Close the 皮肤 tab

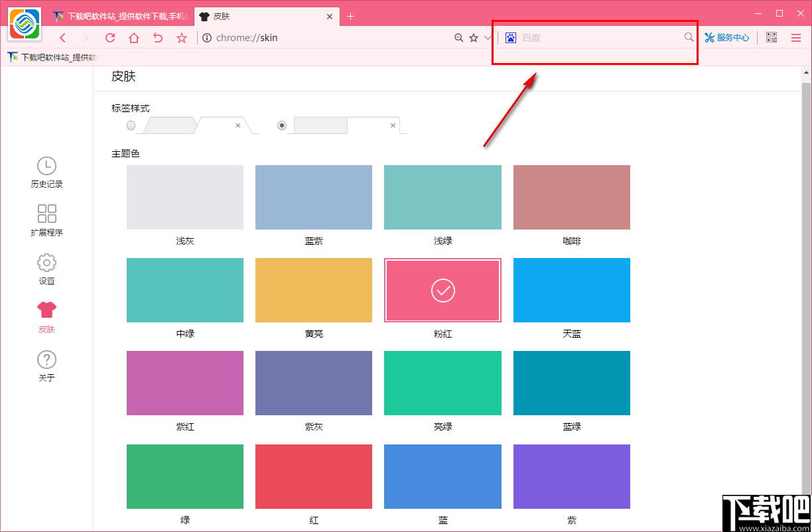click(330, 16)
